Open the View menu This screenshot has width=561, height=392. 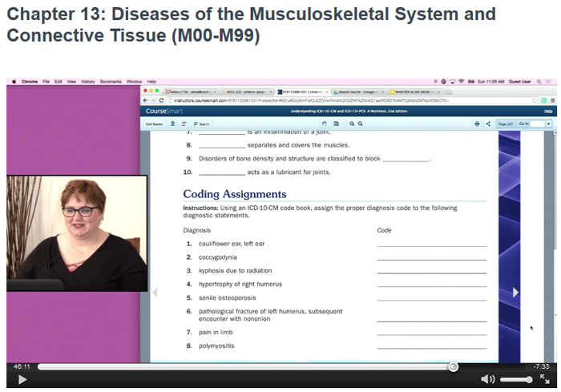tap(71, 82)
